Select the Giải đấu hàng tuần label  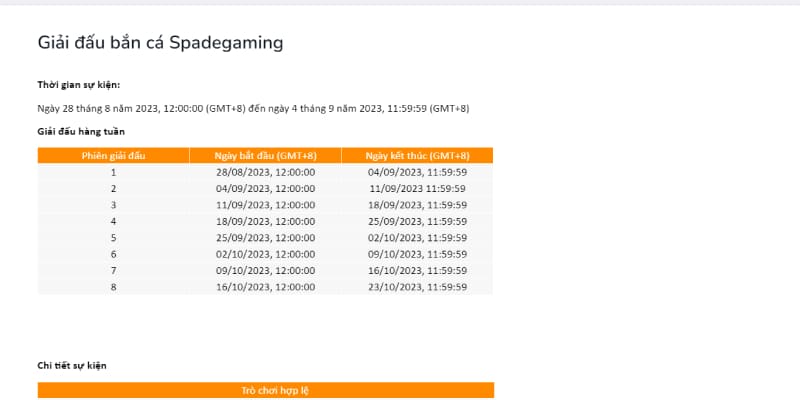[x=81, y=132]
